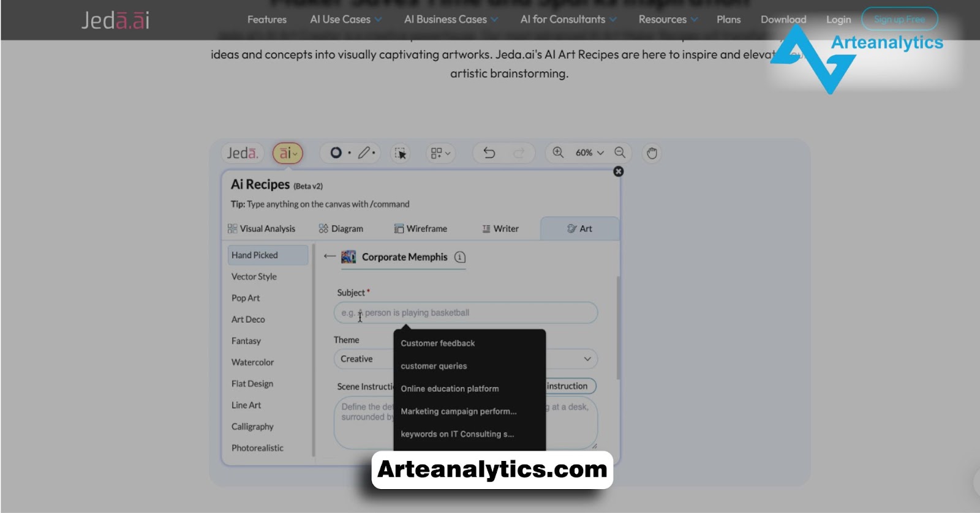
Task: Select the circle shape tool
Action: [x=336, y=152]
